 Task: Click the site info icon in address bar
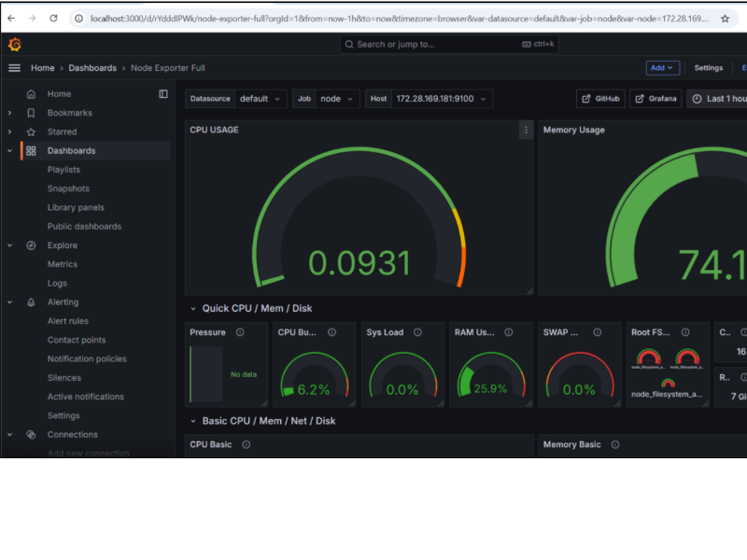[79, 19]
